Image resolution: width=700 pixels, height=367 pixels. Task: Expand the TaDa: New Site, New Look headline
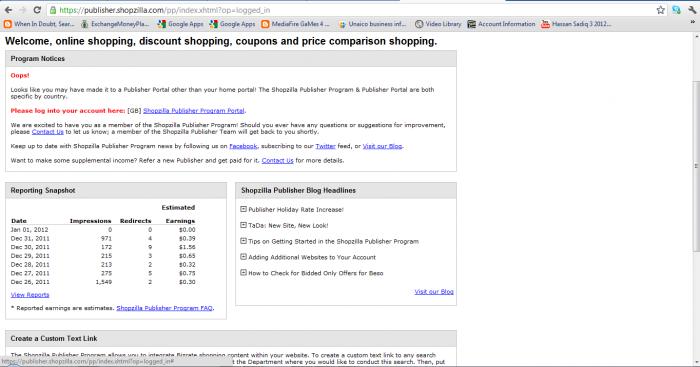tap(243, 225)
